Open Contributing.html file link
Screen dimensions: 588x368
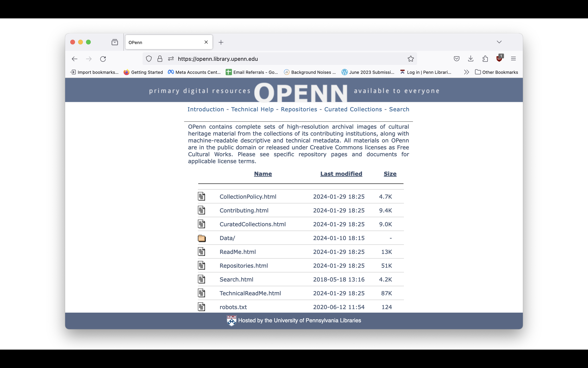point(244,210)
